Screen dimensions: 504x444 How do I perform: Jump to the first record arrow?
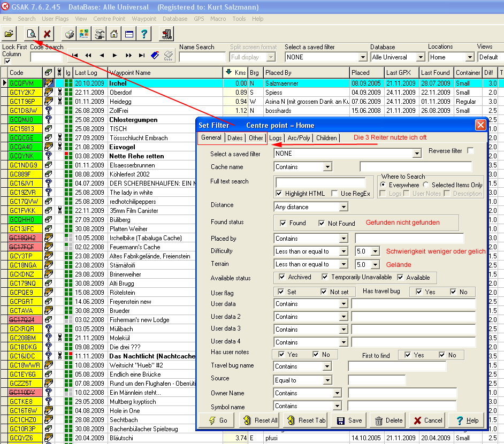tap(75, 56)
